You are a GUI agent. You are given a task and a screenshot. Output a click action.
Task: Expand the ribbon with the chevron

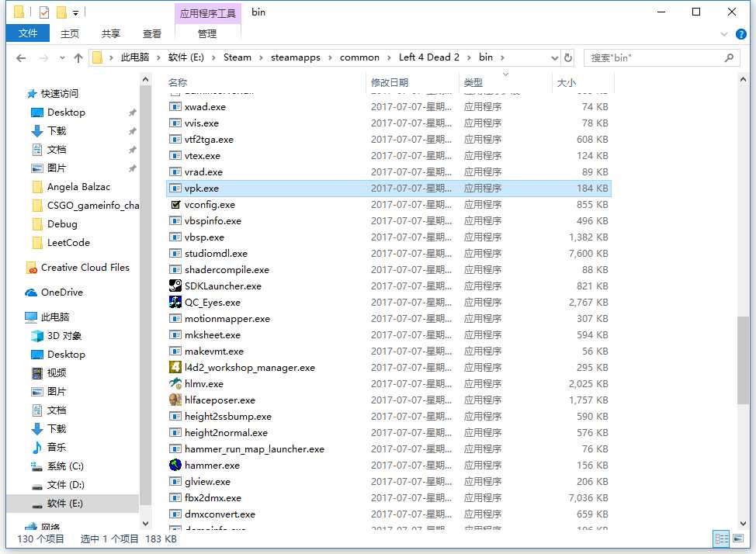723,34
